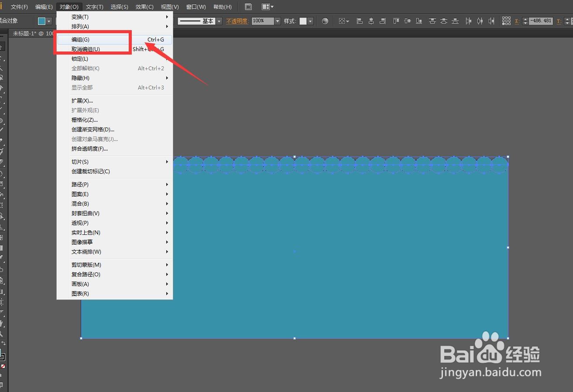The width and height of the screenshot is (573, 392).
Task: Click the teal fill color swatch
Action: (42, 21)
